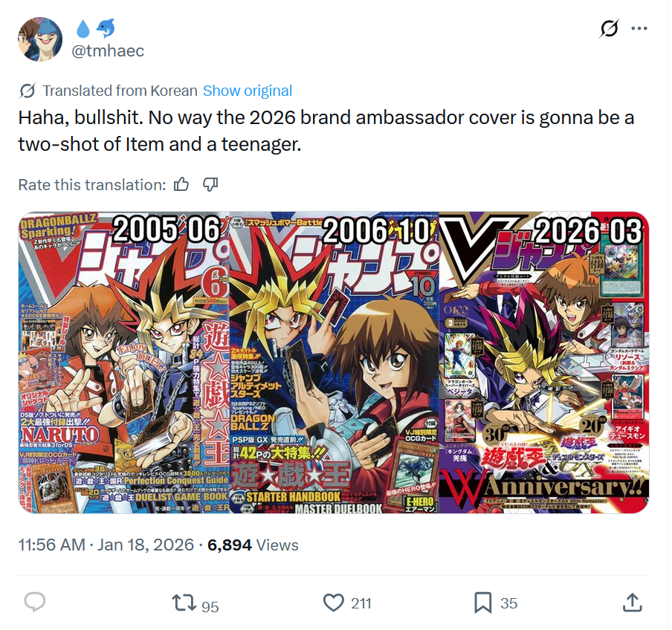Click the Grok icon beside more options
Image resolution: width=672 pixels, height=630 pixels.
609,29
